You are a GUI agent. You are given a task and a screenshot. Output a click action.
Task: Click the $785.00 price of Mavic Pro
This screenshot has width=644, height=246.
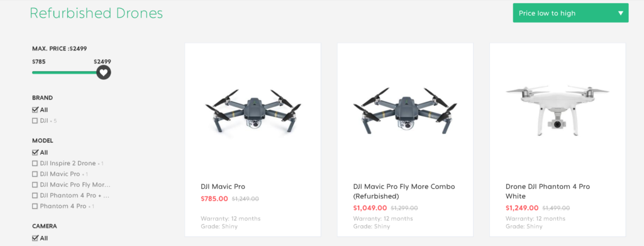[214, 199]
